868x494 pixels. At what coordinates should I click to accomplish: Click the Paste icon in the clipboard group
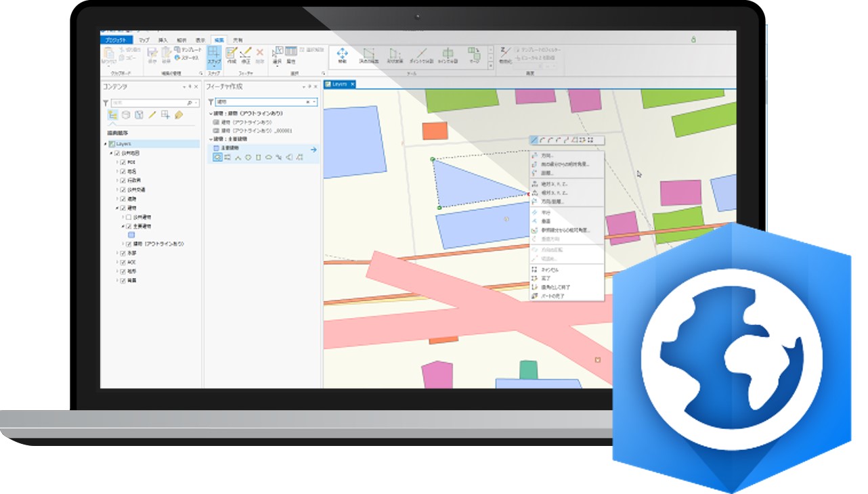click(108, 54)
